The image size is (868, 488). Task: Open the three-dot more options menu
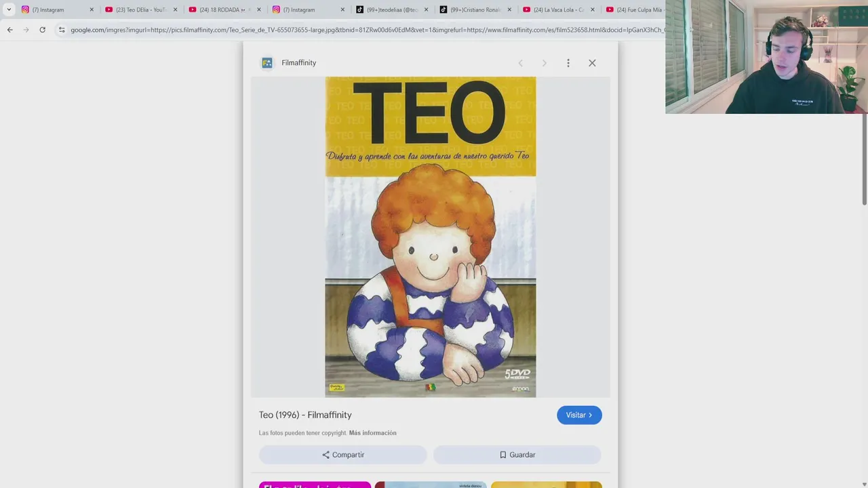pyautogui.click(x=568, y=63)
